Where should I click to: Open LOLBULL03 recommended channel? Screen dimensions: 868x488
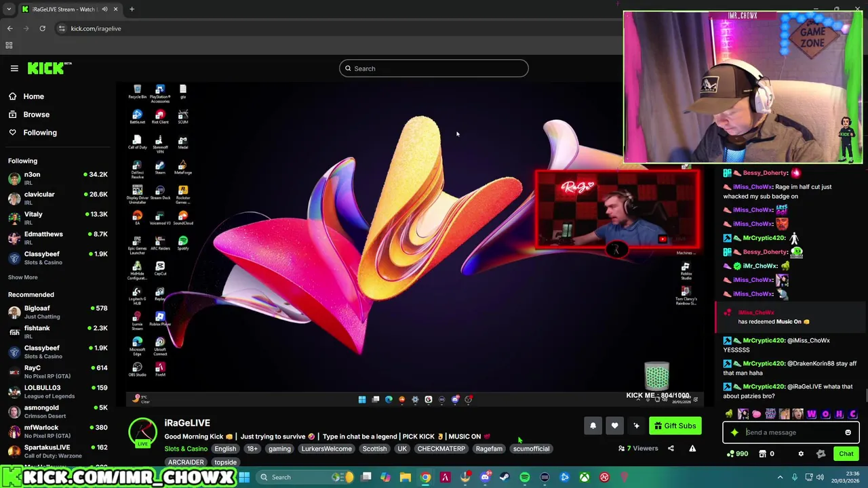58,391
